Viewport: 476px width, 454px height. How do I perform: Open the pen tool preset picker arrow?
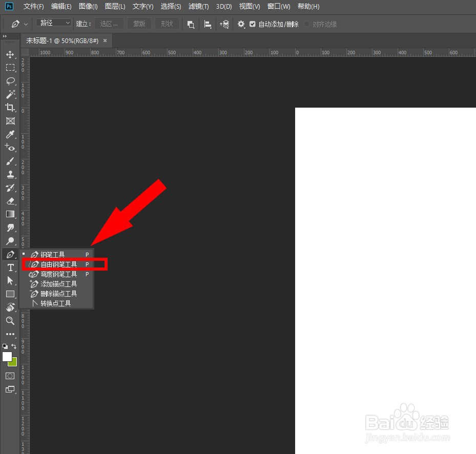tap(26, 24)
